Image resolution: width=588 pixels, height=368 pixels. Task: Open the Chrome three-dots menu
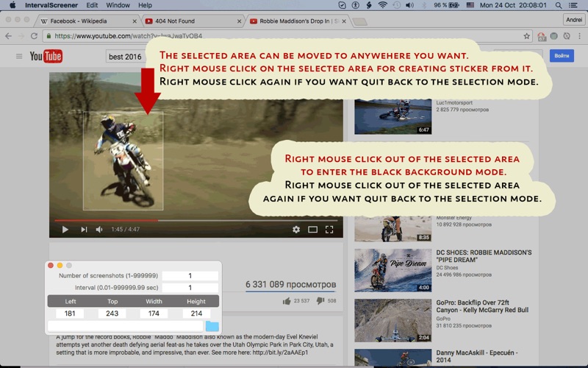(579, 36)
